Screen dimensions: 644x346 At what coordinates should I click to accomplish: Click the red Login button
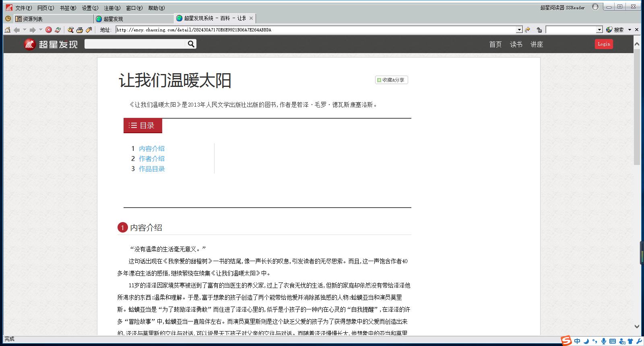point(604,44)
